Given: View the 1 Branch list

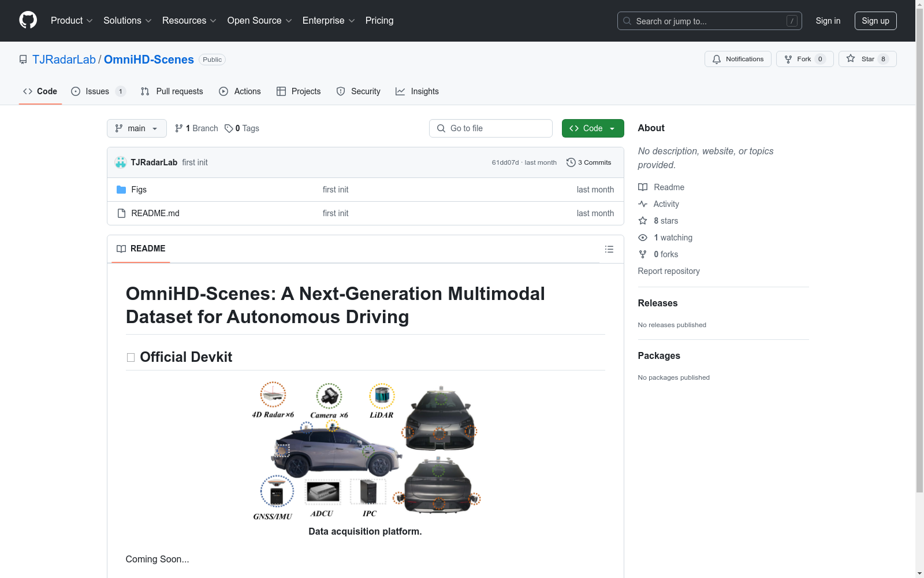Looking at the screenshot, I should [196, 128].
